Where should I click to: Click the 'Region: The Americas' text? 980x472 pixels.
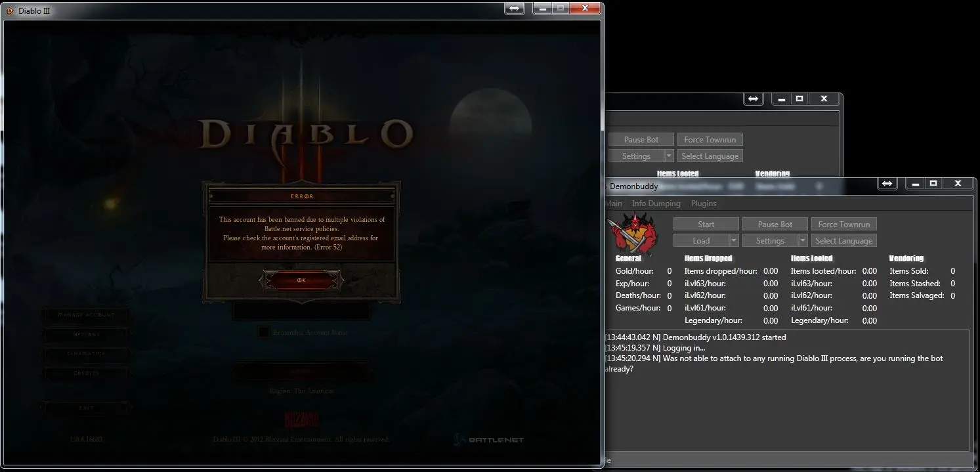[301, 391]
